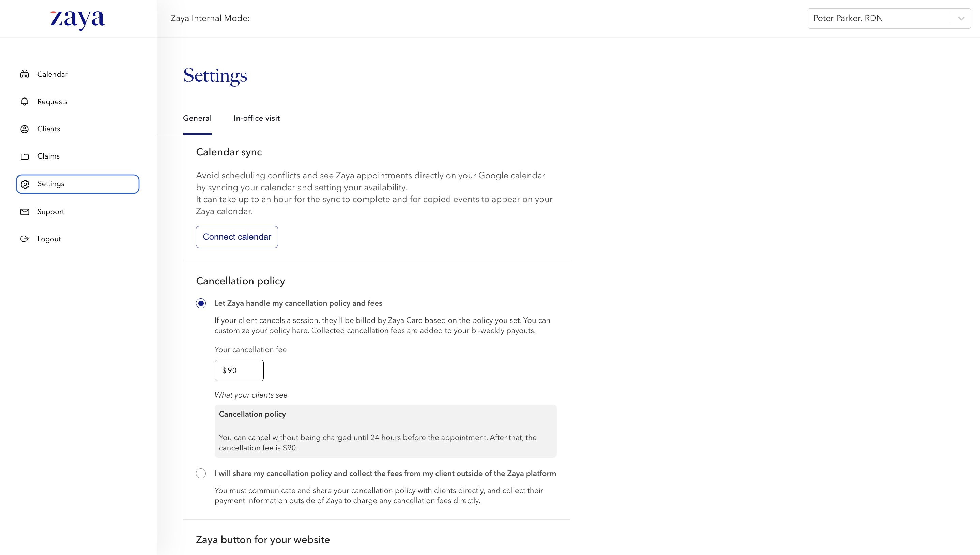Click the Support label in sidebar
The height and width of the screenshot is (555, 980).
tap(50, 212)
